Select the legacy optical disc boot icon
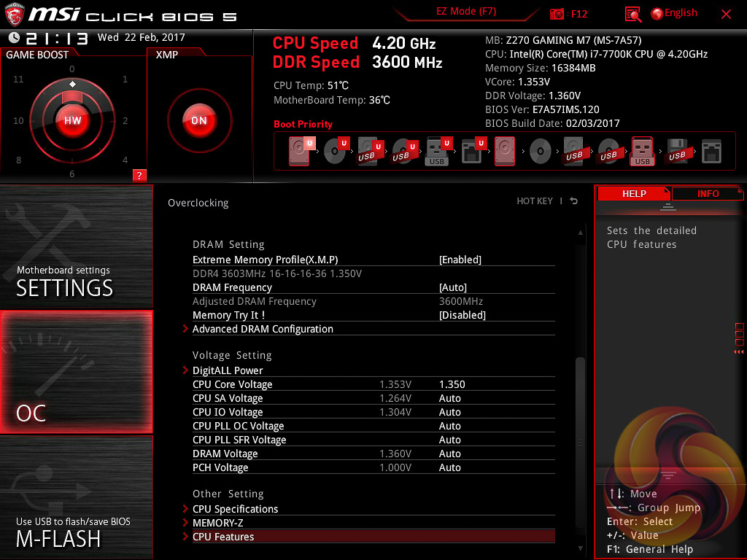747x560 pixels. tap(541, 152)
